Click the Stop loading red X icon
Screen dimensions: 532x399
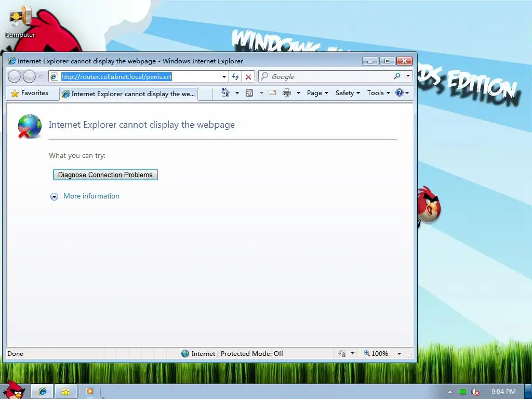[x=248, y=77]
